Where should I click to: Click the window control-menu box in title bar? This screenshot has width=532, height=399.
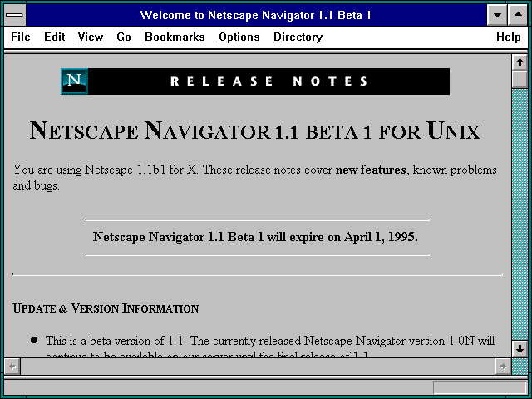tap(15, 15)
